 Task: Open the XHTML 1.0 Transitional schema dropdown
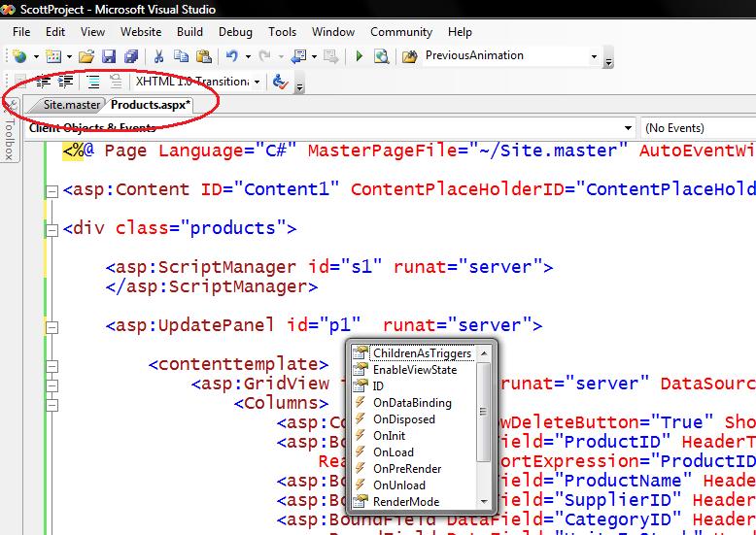[257, 82]
